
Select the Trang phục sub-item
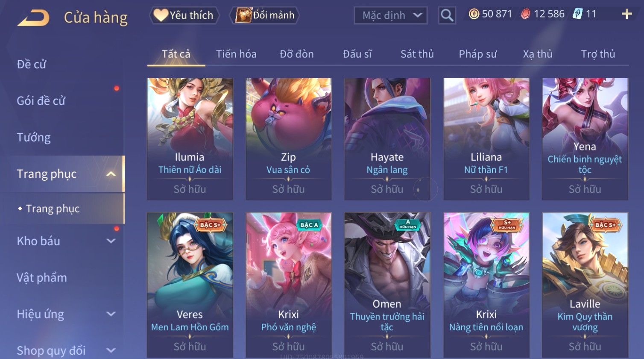53,209
